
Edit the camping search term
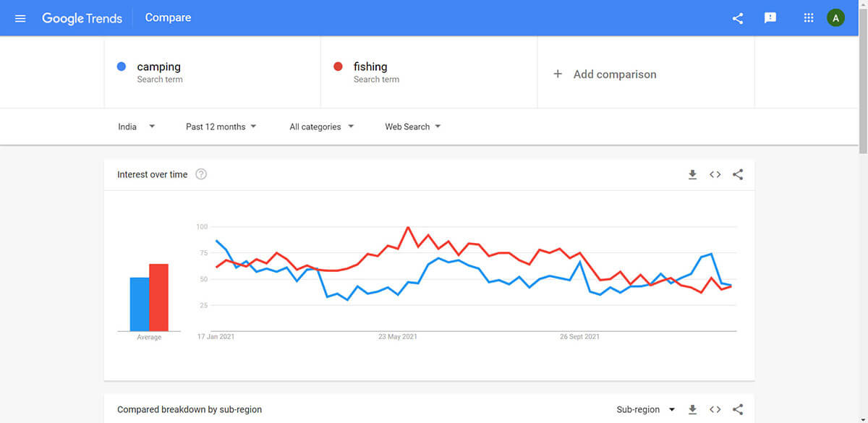pos(213,72)
